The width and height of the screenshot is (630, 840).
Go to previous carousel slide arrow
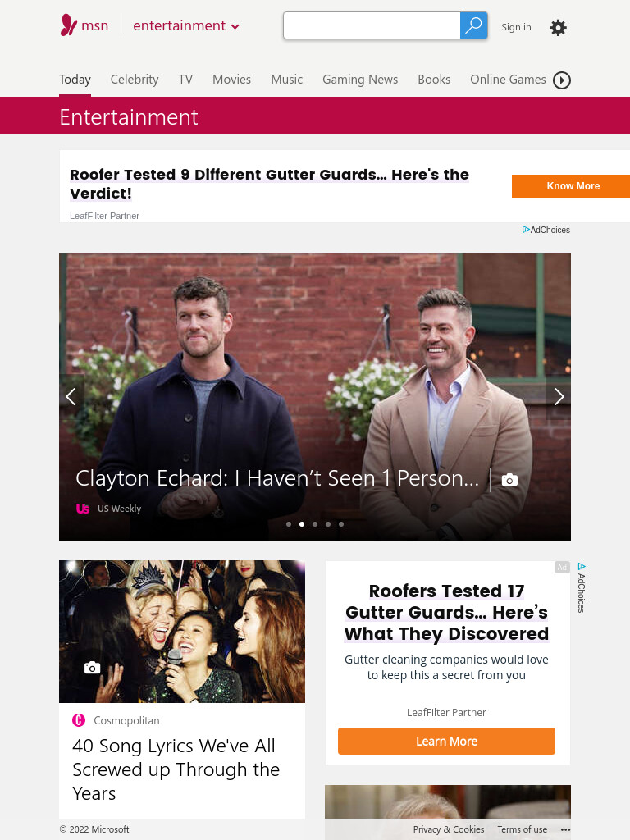click(71, 396)
